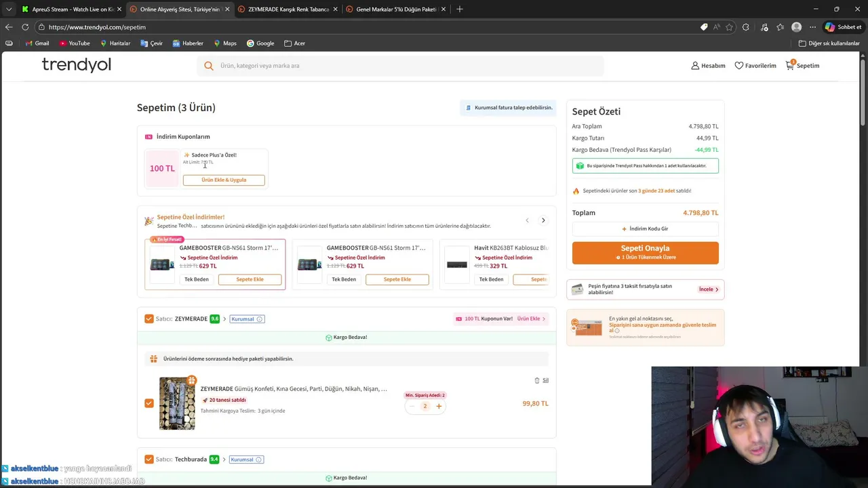
Task: Close the Online Alışveriş Sitesi tab
Action: 227,9
